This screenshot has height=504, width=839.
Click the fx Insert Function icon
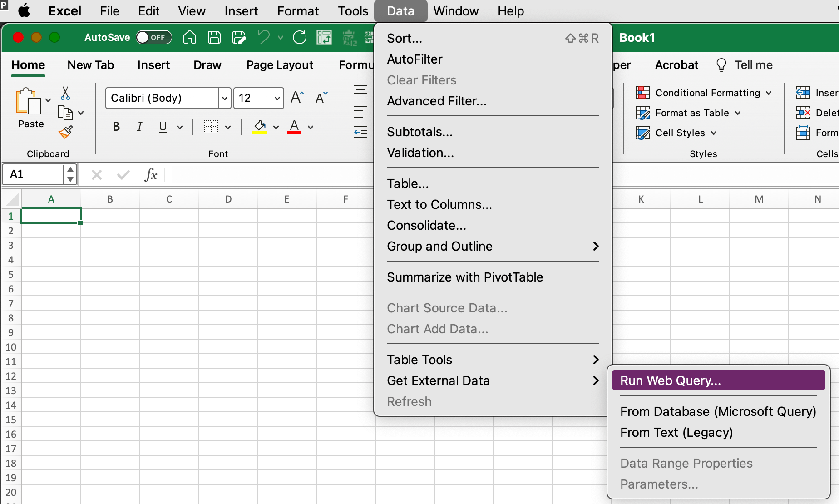point(151,174)
